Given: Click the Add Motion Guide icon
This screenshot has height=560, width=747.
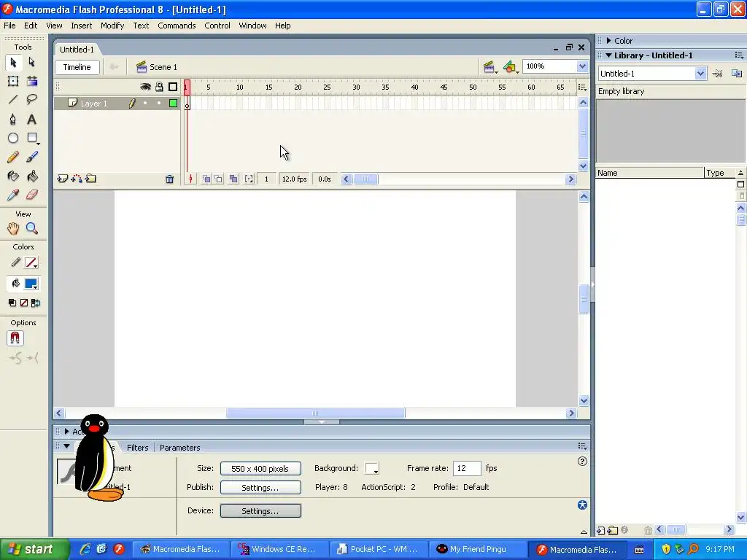Looking at the screenshot, I should (76, 179).
